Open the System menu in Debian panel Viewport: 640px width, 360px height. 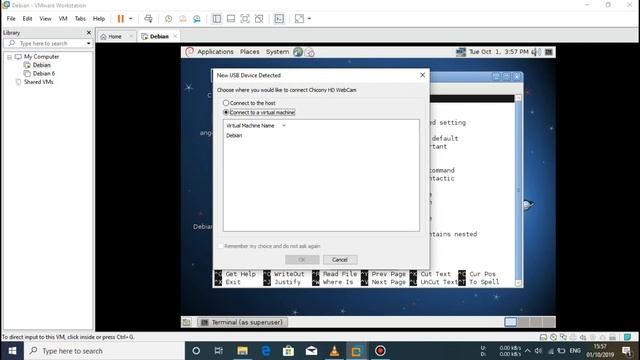[277, 52]
